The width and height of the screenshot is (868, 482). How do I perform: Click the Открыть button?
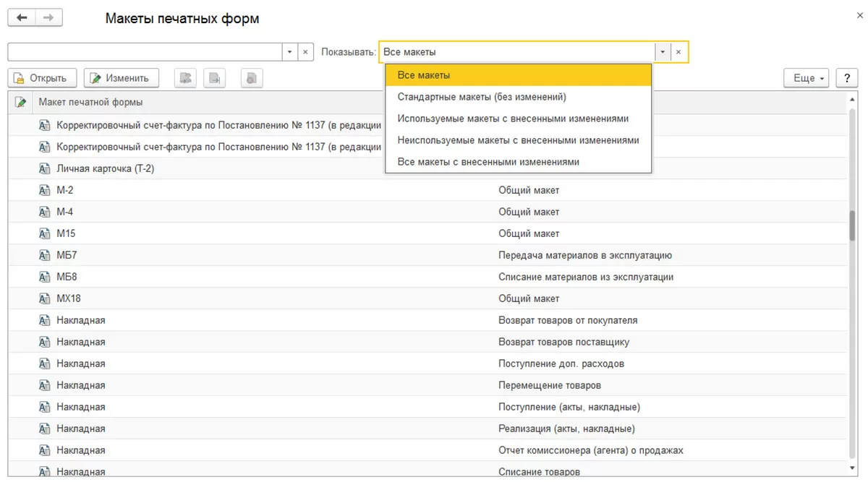pos(41,78)
